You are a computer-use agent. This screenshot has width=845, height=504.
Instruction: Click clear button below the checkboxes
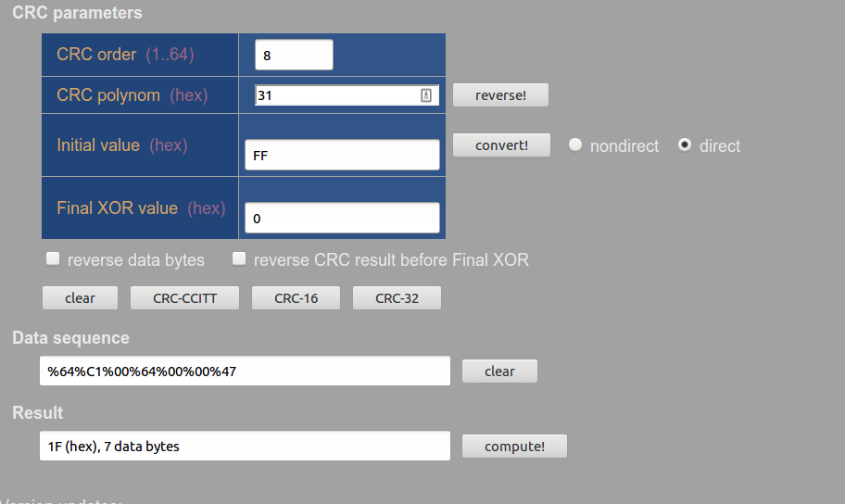coord(80,297)
